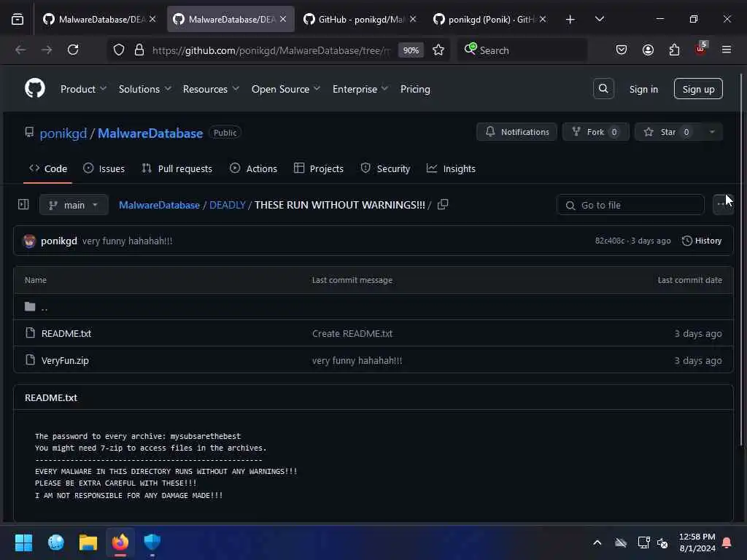Open the Star lists dropdown arrow
747x560 pixels.
coord(712,132)
